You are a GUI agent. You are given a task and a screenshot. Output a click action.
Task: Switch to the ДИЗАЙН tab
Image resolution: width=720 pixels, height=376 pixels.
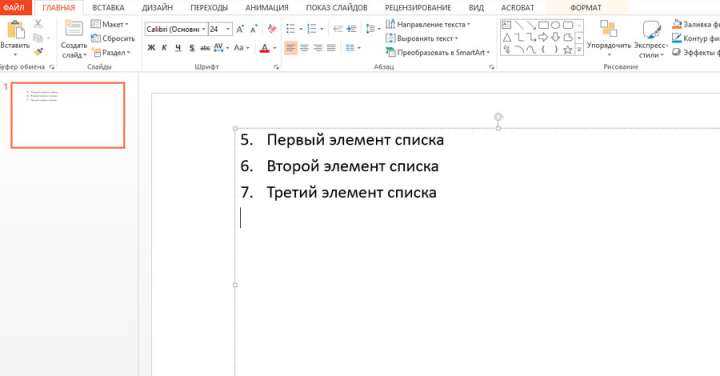click(x=157, y=8)
